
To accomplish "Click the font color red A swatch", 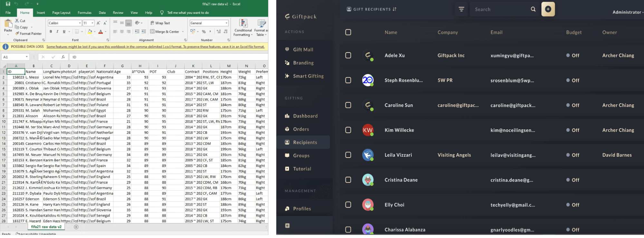I will (101, 32).
